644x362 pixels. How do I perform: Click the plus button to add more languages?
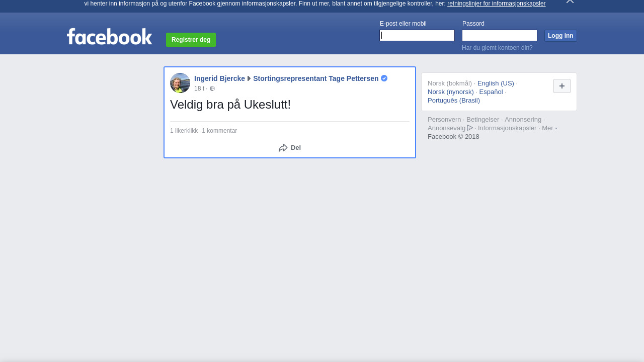[x=562, y=86]
